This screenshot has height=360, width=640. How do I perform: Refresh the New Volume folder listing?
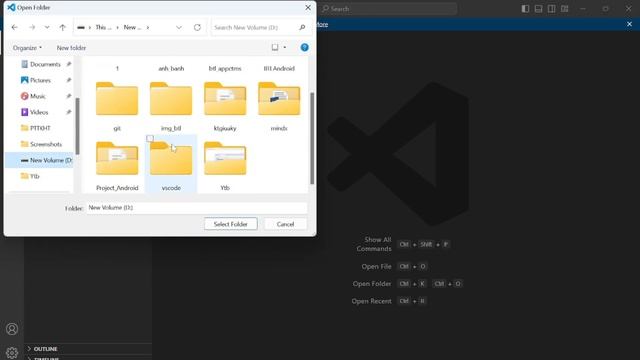point(197,27)
